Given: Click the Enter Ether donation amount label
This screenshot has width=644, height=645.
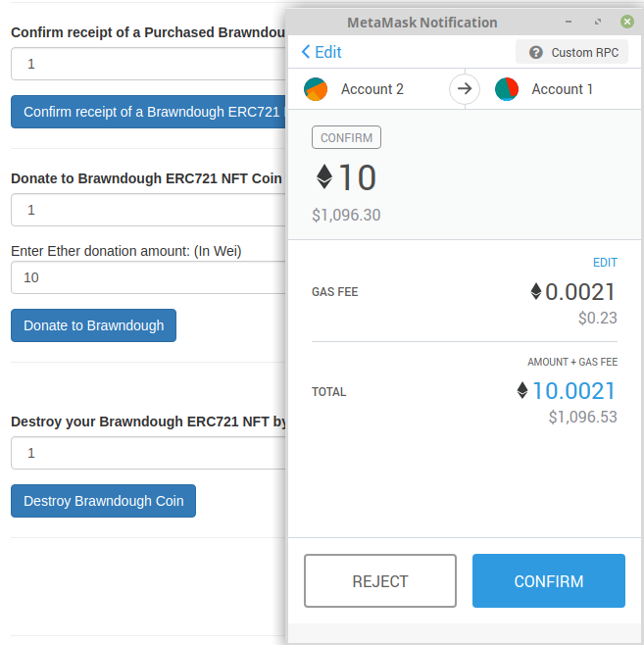Looking at the screenshot, I should [125, 251].
